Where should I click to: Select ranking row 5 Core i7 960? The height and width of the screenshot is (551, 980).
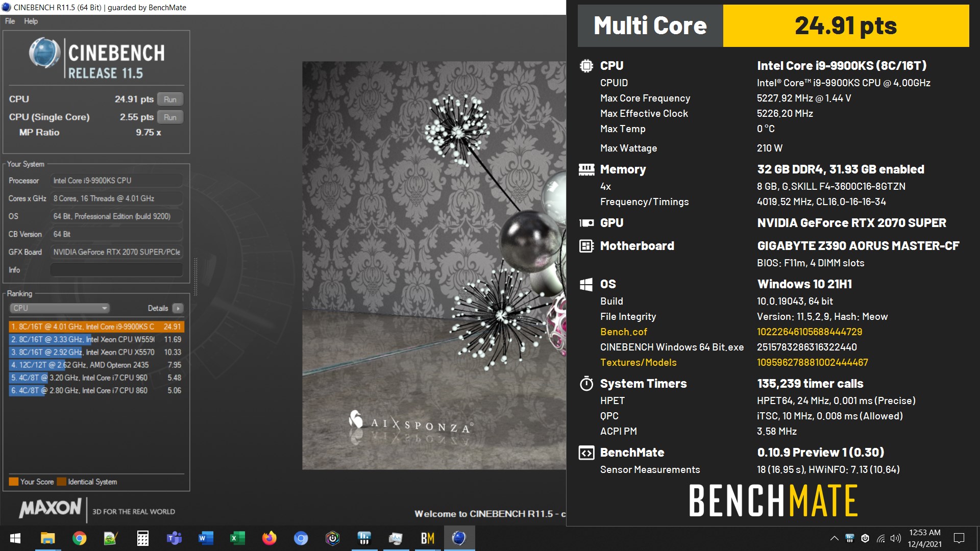[96, 378]
